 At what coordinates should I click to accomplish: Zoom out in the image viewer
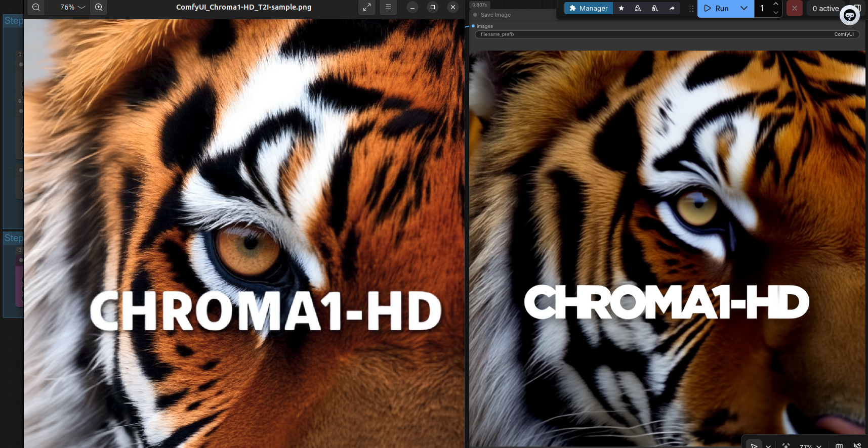(36, 7)
